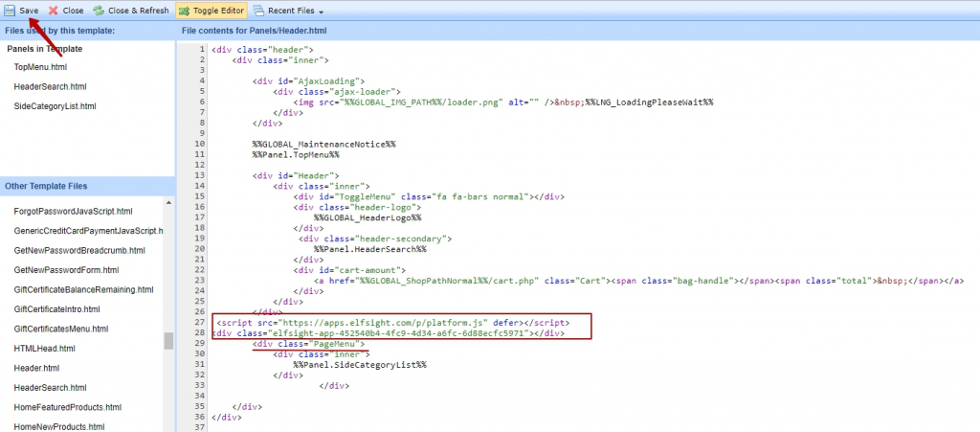Image resolution: width=980 pixels, height=432 pixels.
Task: Click the div class="header-secondary" line
Action: [375, 239]
